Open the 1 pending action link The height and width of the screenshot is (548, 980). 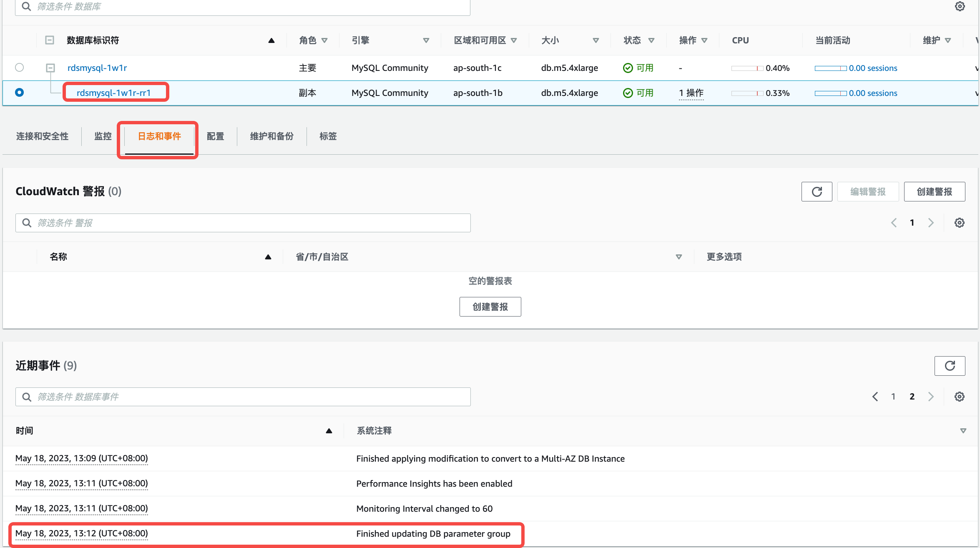pyautogui.click(x=691, y=93)
